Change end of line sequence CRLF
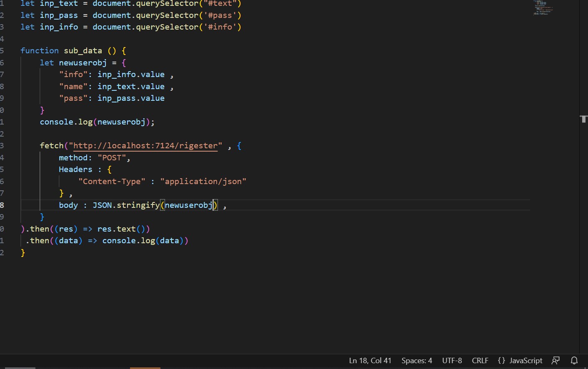The image size is (588, 369). (x=480, y=361)
